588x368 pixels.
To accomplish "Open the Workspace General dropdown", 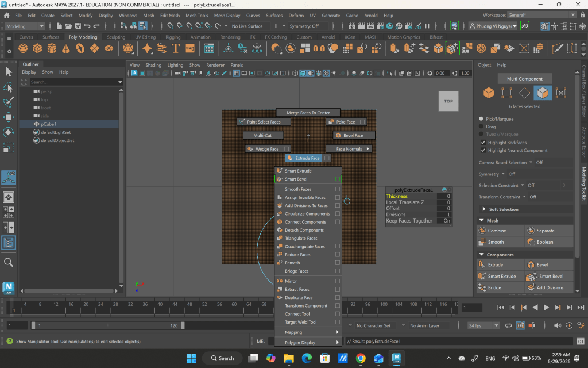I will (541, 15).
